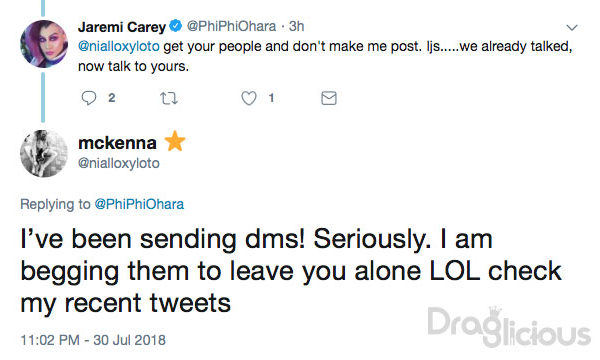Follow the @nialloxyloto mention in tweet
Screen dimensions: 600x360
(x=119, y=46)
